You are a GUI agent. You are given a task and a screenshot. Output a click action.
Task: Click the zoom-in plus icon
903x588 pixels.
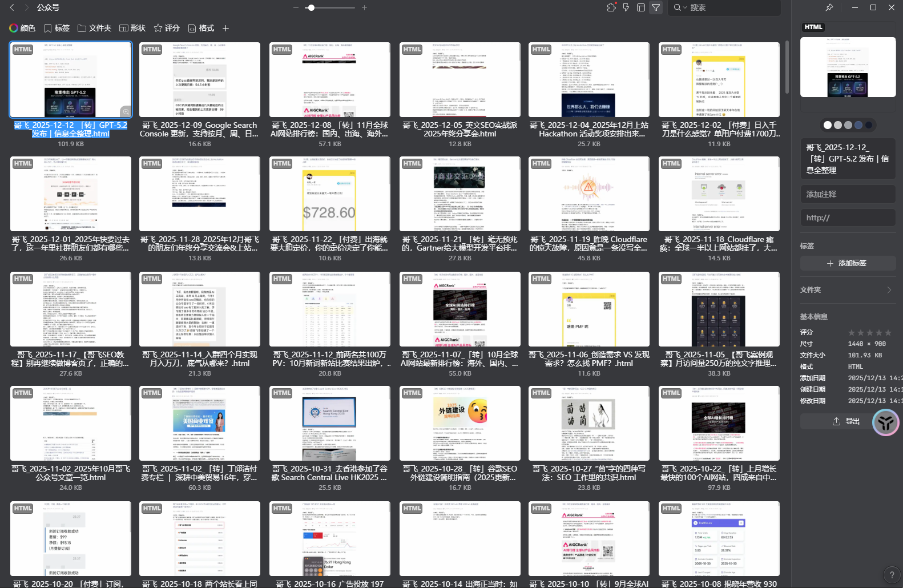[364, 7]
